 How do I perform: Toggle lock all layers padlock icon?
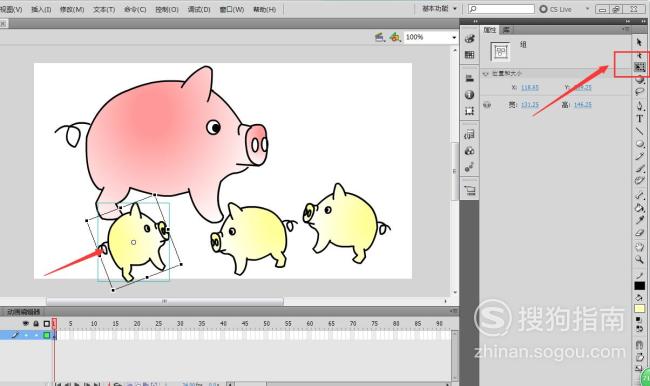pos(36,323)
